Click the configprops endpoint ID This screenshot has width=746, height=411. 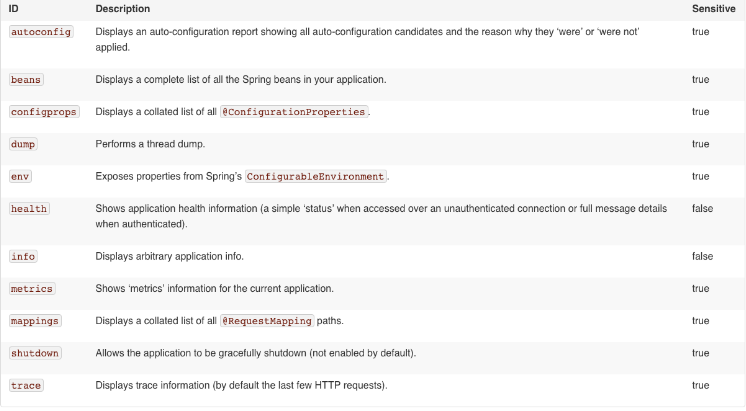click(x=44, y=112)
